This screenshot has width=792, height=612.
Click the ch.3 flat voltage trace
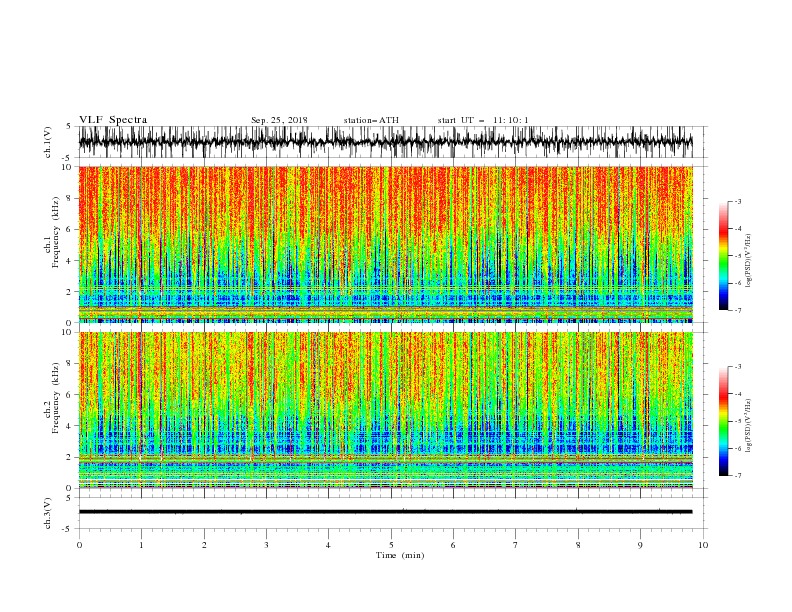pos(386,512)
